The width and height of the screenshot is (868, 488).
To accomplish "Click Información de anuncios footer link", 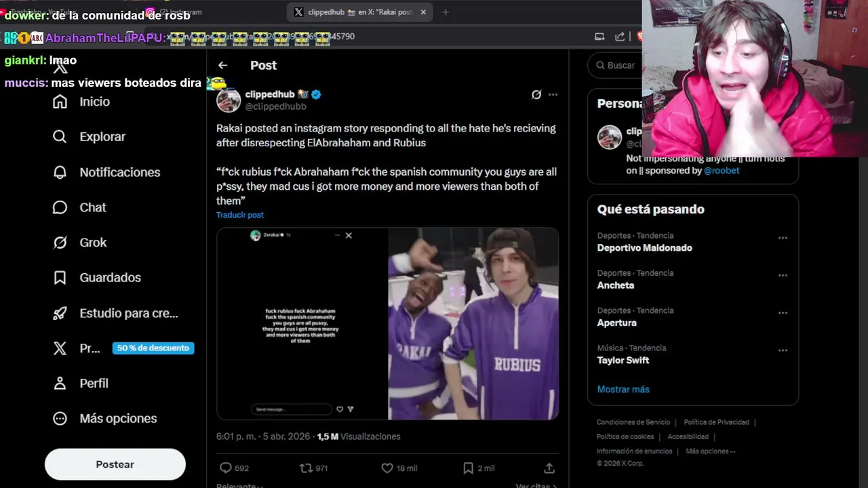I will (x=634, y=451).
